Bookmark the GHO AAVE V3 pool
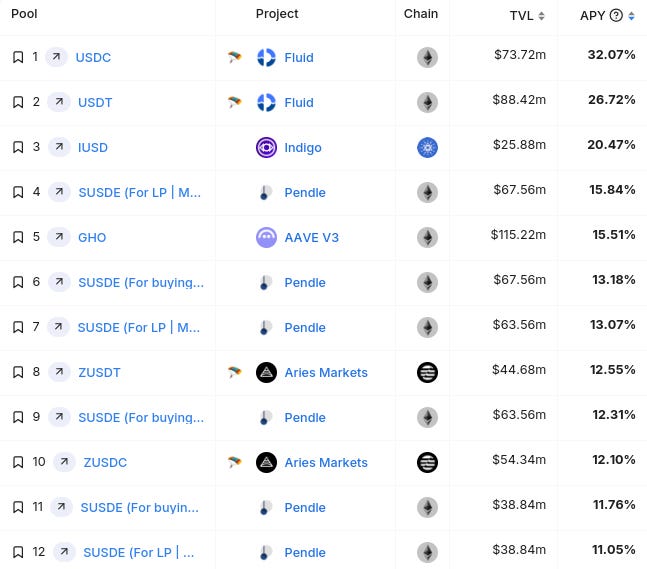 click(x=18, y=237)
